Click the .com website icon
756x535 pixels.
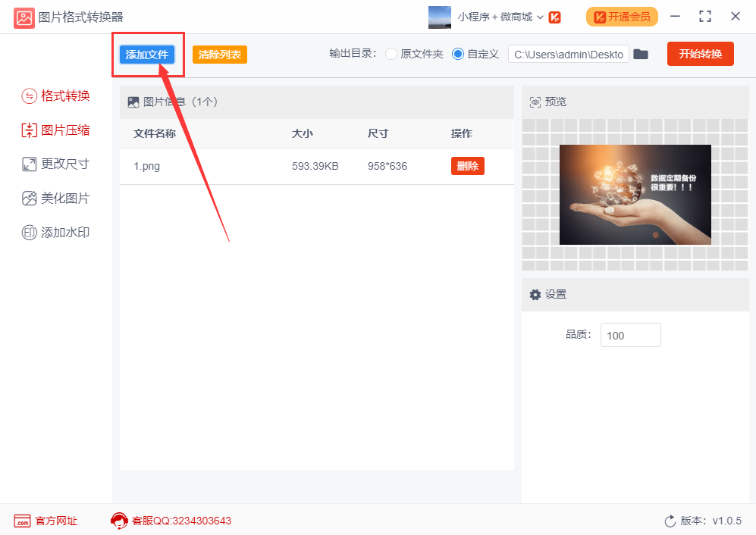[x=22, y=521]
